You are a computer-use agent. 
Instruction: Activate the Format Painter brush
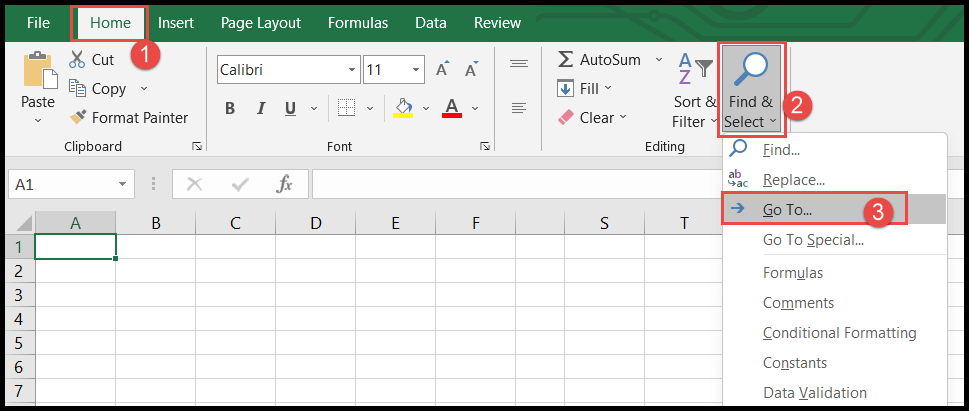(x=78, y=117)
